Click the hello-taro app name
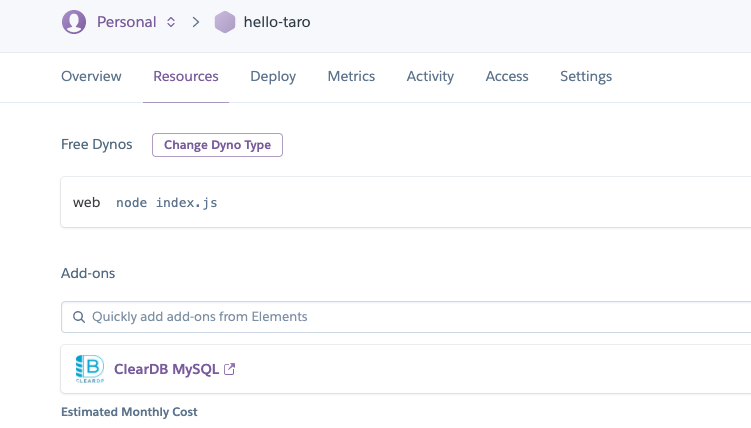Screen dimensions: 751x428 click(277, 22)
